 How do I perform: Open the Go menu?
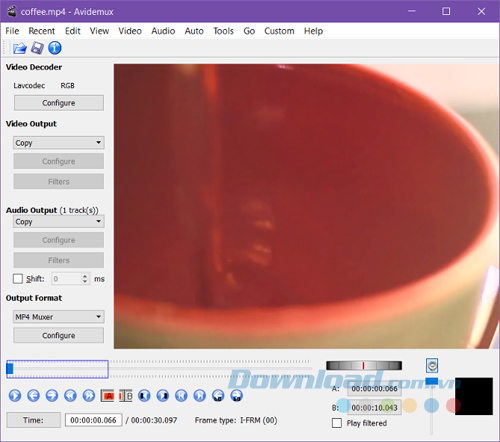pyautogui.click(x=249, y=31)
